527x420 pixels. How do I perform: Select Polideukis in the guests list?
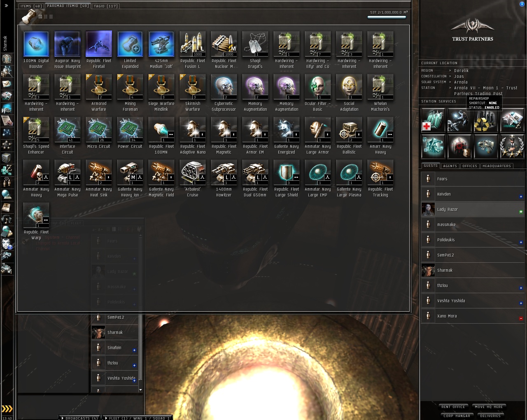(473, 240)
